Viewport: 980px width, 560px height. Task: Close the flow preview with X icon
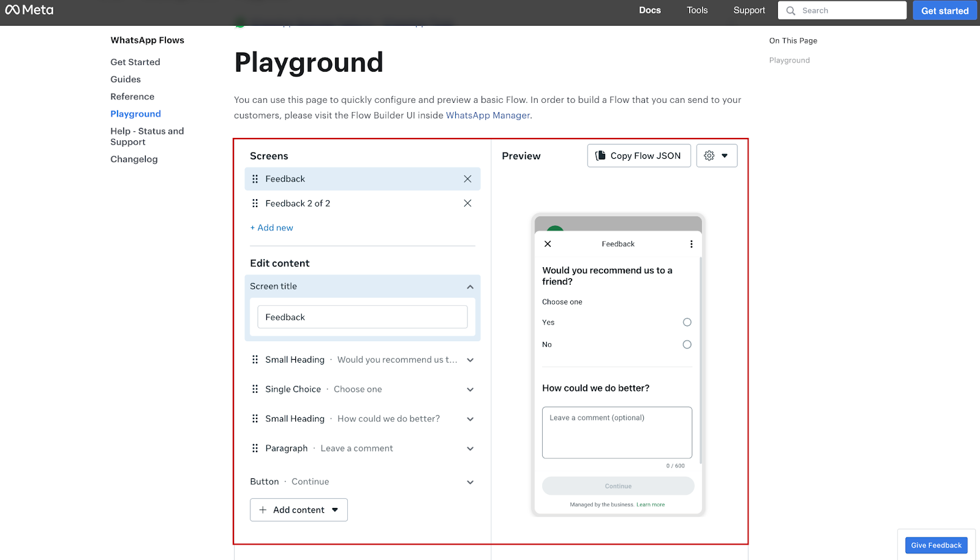tap(548, 244)
